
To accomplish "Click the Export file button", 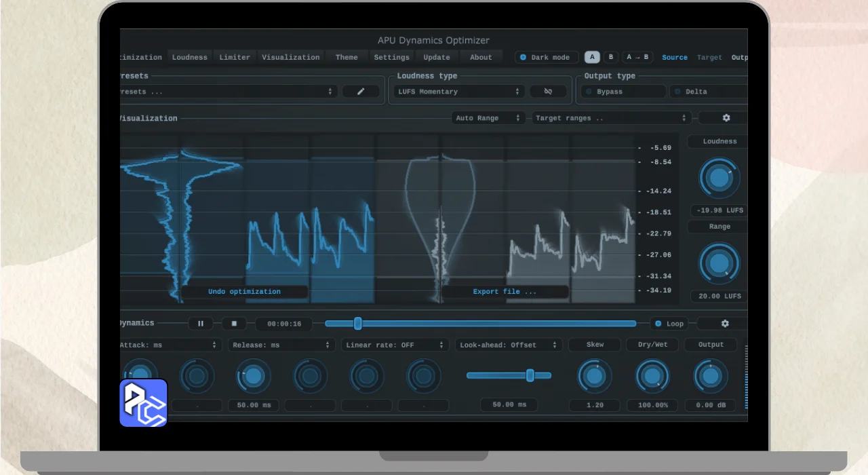I will (x=505, y=292).
